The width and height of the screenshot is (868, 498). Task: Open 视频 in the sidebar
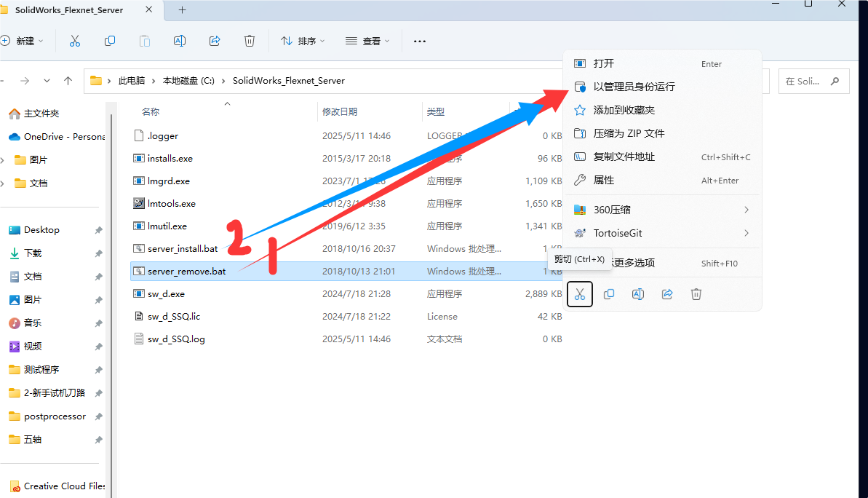point(33,347)
